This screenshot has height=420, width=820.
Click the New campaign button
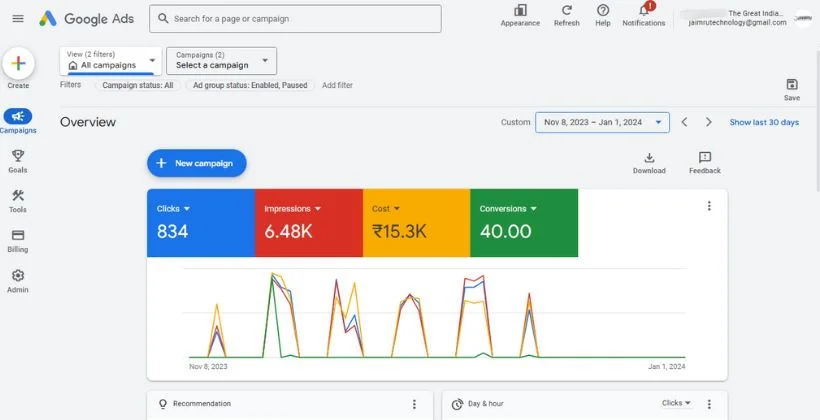click(196, 163)
